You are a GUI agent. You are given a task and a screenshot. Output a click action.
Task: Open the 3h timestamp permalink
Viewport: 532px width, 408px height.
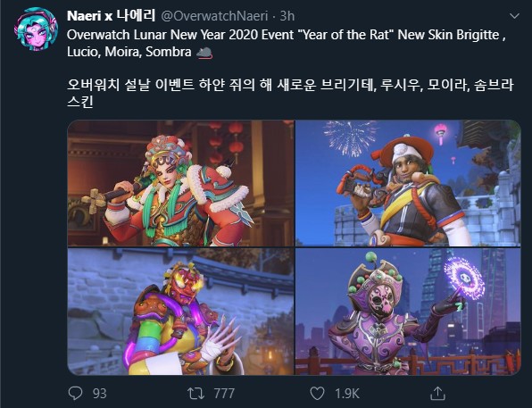pos(287,16)
